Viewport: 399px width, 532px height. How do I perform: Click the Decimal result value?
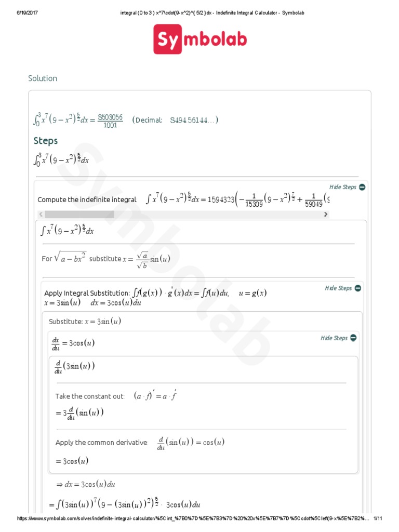click(x=191, y=121)
